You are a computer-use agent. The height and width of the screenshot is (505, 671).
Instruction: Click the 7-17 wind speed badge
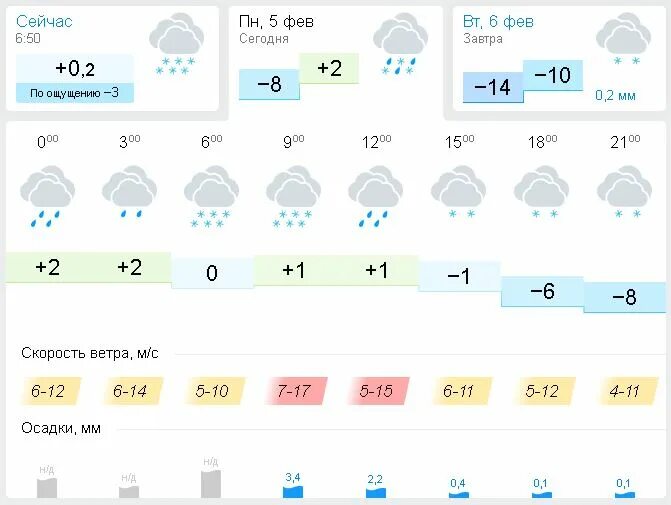pyautogui.click(x=294, y=391)
